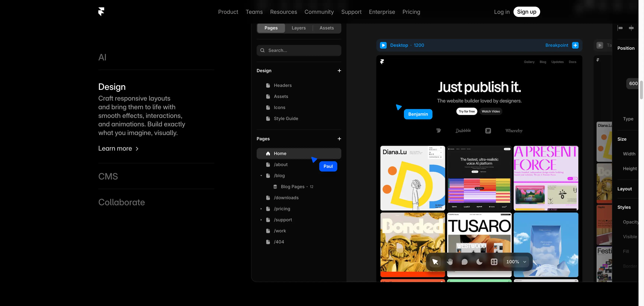
Task: Collapse the /blog page group
Action: [x=261, y=175]
